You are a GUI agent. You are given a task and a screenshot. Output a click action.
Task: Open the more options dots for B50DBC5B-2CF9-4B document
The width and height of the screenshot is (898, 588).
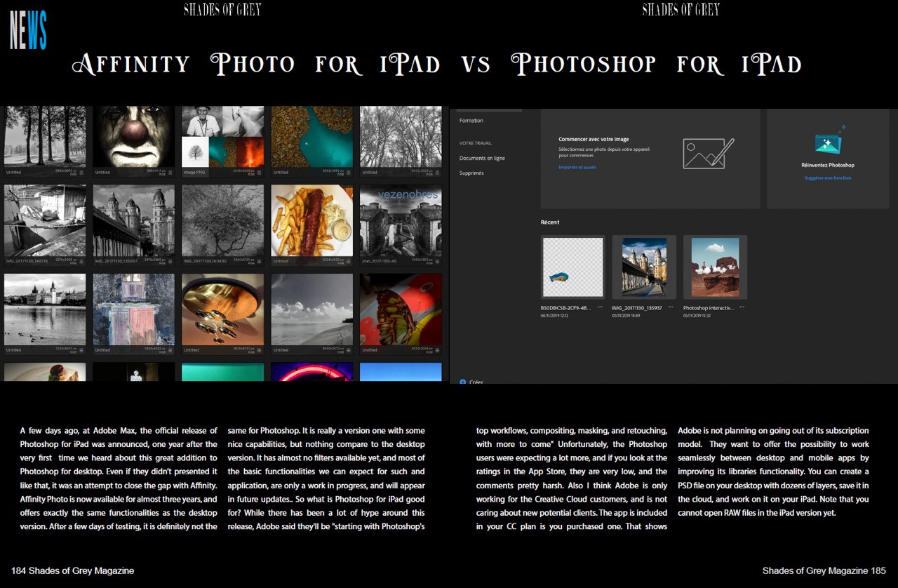[600, 307]
